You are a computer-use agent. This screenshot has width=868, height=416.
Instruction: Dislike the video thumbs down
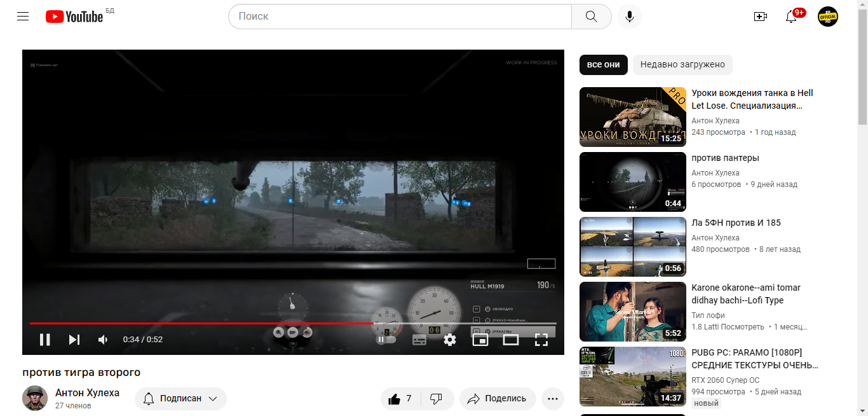[x=437, y=399]
